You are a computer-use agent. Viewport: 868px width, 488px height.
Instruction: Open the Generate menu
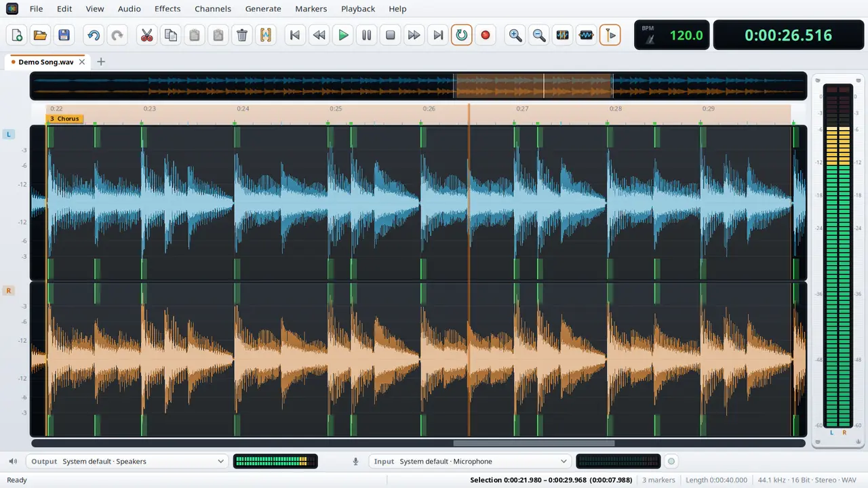pos(263,9)
